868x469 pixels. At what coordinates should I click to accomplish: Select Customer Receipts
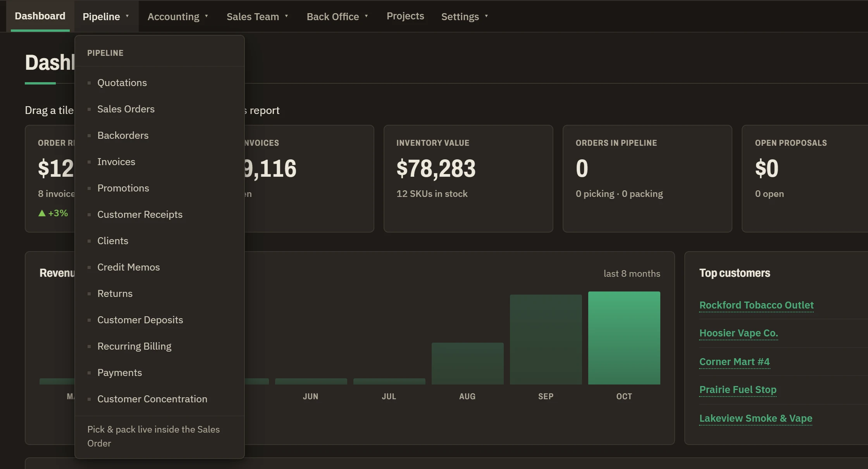[159, 214]
